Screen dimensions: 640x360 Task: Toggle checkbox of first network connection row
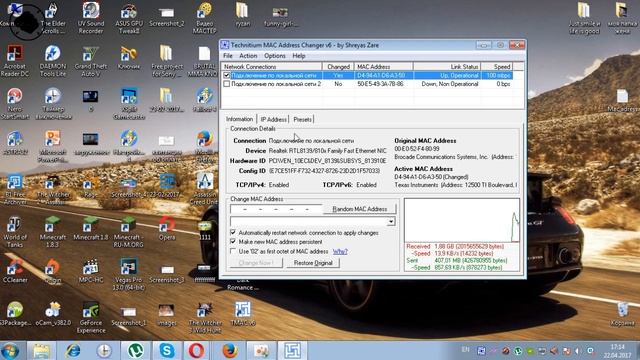227,76
